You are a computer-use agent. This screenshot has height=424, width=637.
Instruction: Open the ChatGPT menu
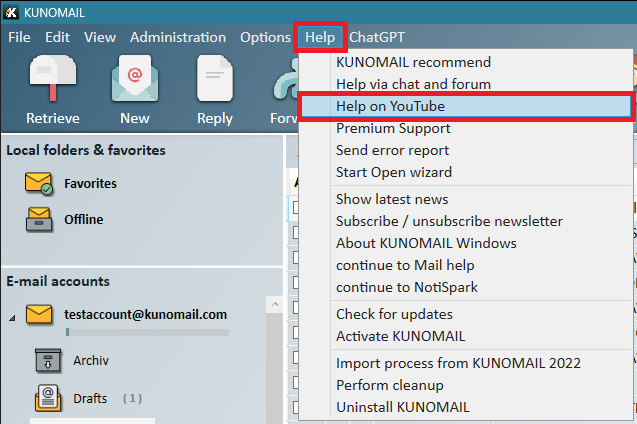coord(377,37)
